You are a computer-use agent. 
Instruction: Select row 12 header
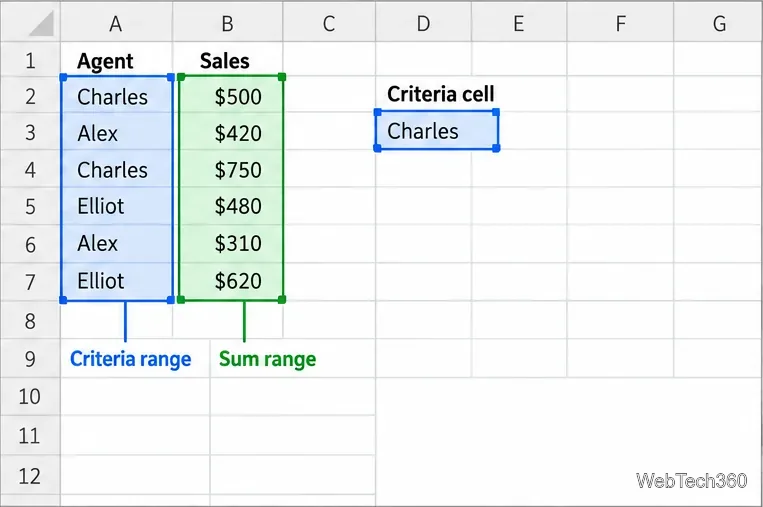coord(30,475)
